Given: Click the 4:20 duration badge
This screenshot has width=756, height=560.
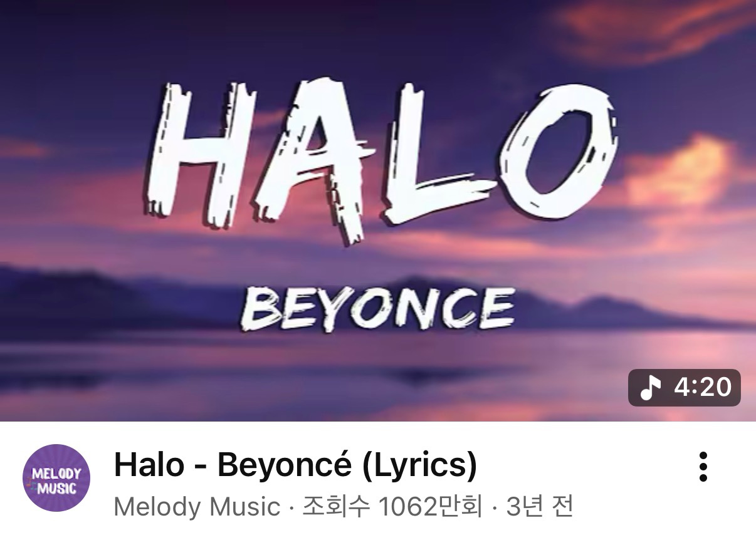Looking at the screenshot, I should tap(685, 388).
